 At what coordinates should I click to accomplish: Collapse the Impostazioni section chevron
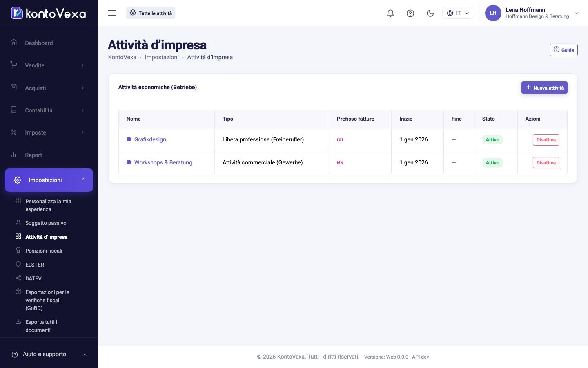[x=83, y=179]
